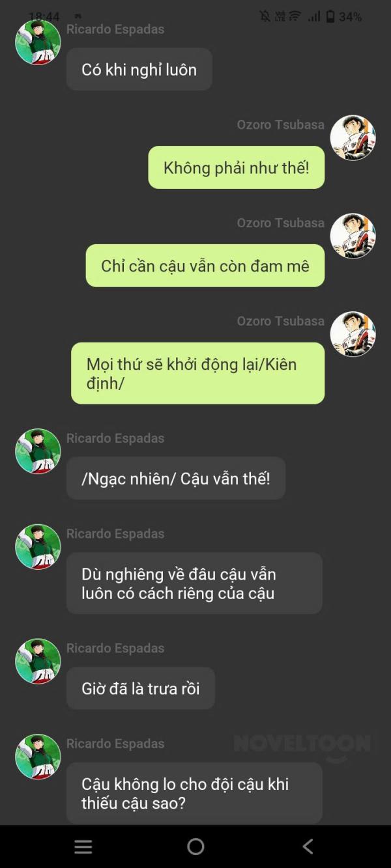Tap the green bubble "Không phải như thế!"

click(237, 167)
